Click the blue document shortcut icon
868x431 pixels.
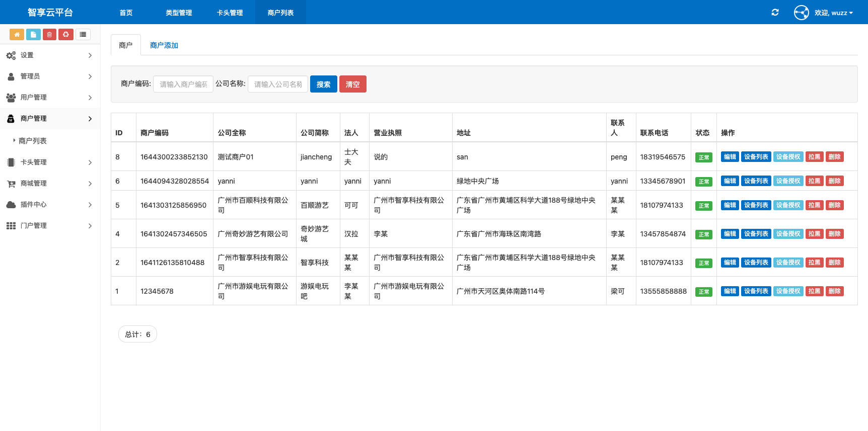point(33,34)
